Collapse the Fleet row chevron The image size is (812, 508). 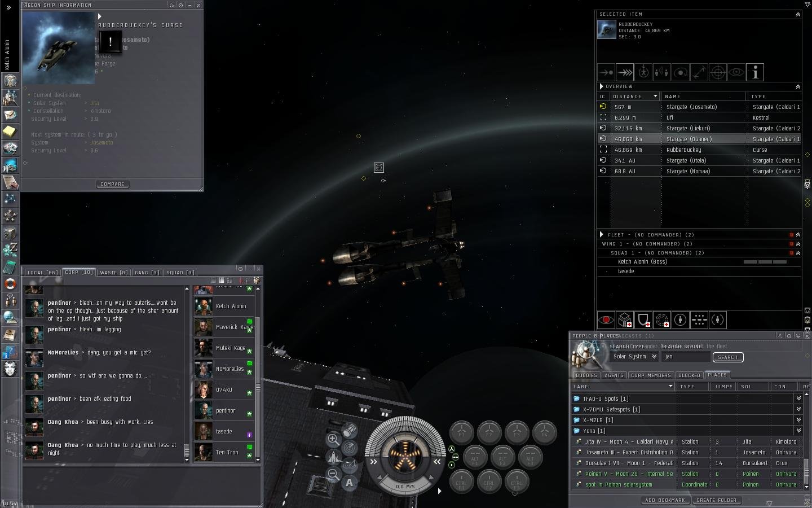798,235
